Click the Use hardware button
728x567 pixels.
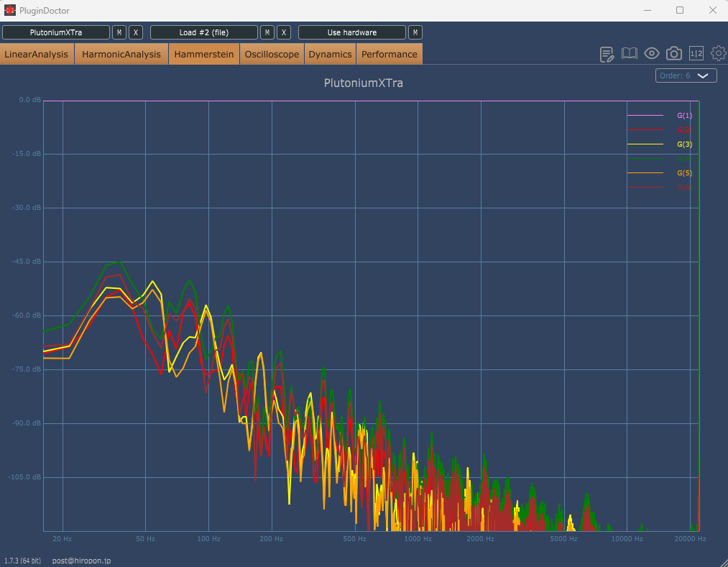click(x=352, y=32)
